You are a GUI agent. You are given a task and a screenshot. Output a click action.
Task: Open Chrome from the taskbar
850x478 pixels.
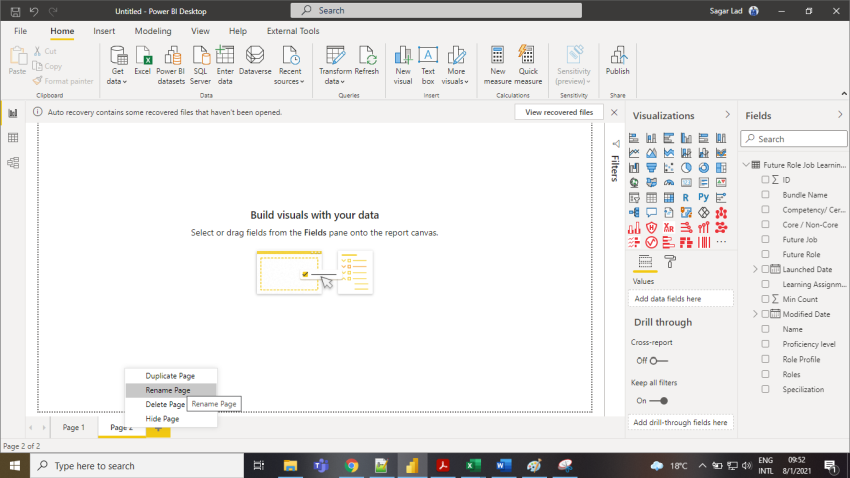coord(352,466)
